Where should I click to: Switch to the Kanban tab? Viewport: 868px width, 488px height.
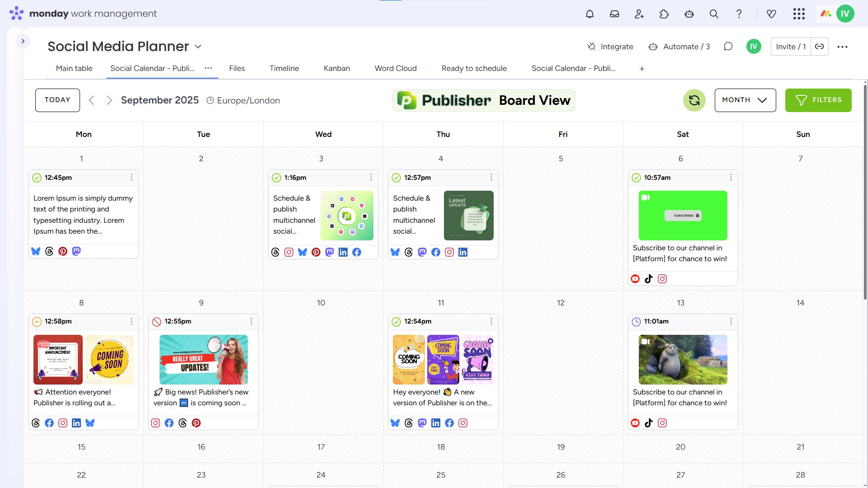336,69
